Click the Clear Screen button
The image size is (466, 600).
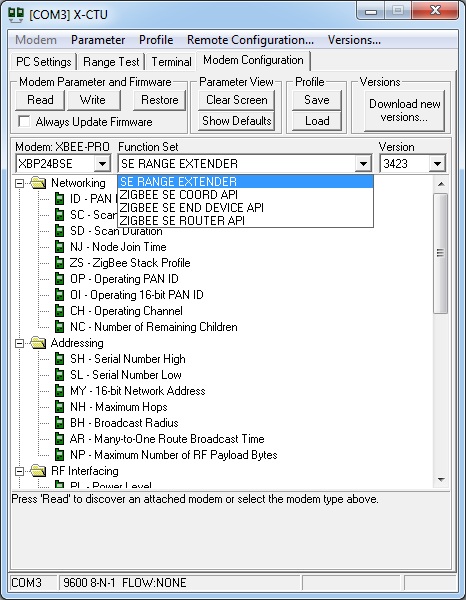[x=236, y=100]
